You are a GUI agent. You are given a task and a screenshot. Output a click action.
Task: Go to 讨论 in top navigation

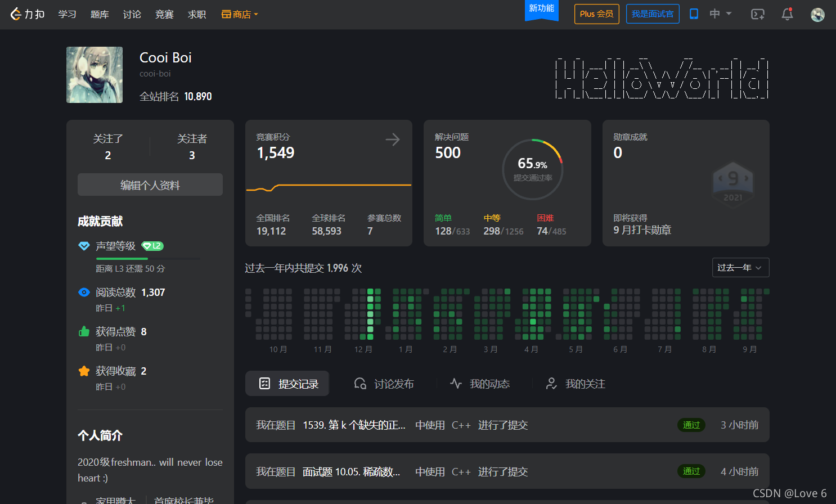132,15
